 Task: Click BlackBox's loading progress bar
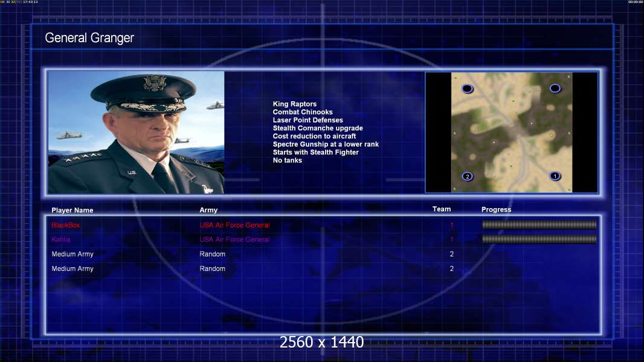click(539, 224)
